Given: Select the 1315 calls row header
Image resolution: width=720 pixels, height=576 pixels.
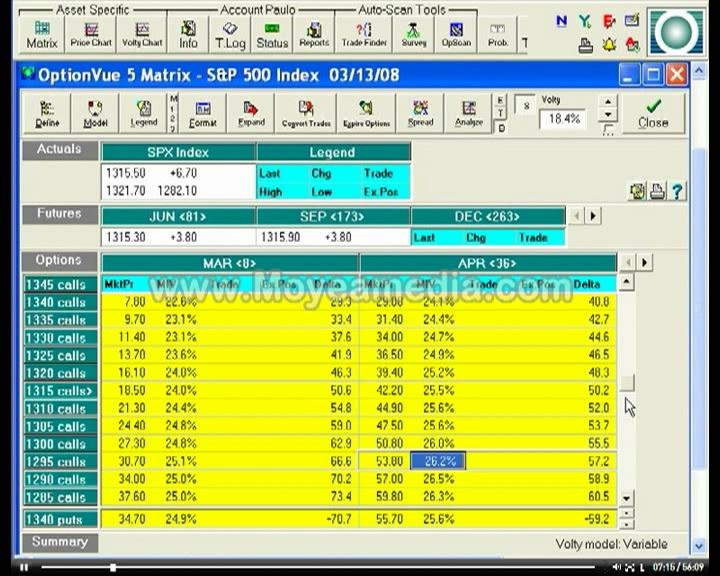Looking at the screenshot, I should point(60,390).
